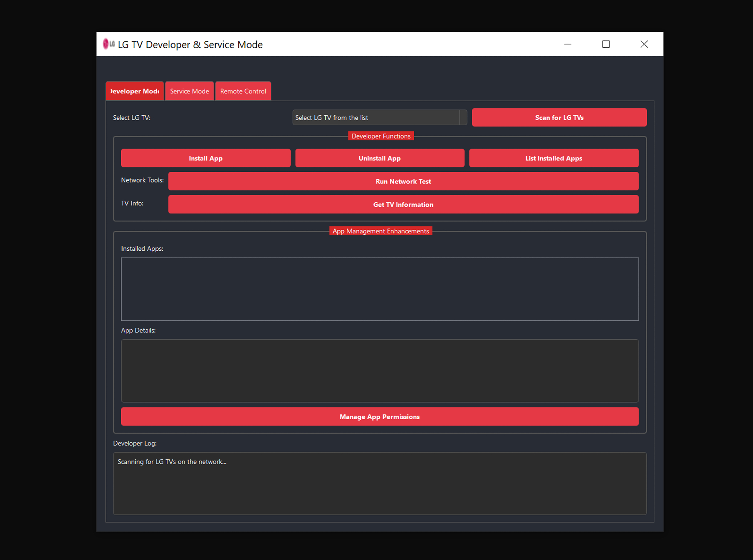The image size is (753, 560).
Task: Open the Select LG TV dropdown list
Action: (x=380, y=117)
